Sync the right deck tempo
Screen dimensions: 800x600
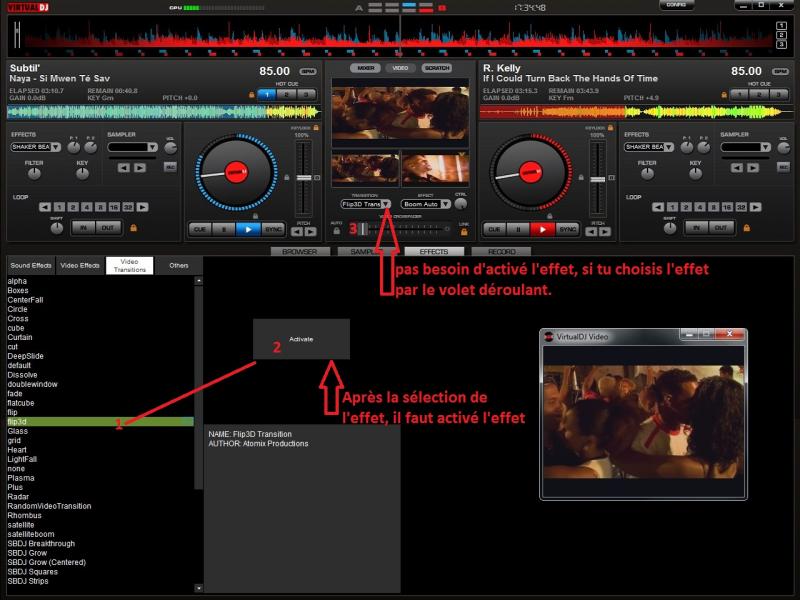click(x=567, y=229)
